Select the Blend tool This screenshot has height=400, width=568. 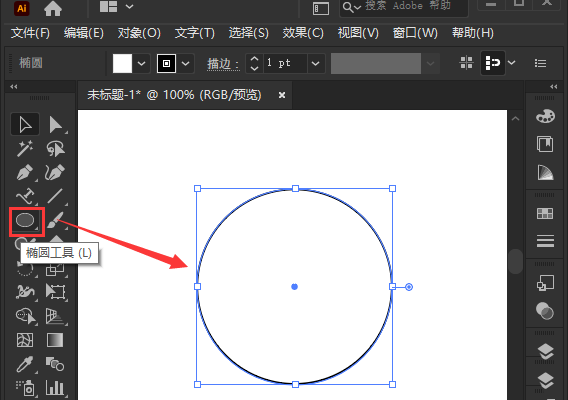click(55, 364)
